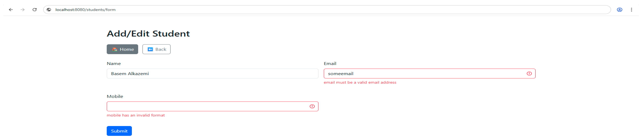This screenshot has width=644, height=140.
Task: Open the browser three-dot menu
Action: (631, 10)
